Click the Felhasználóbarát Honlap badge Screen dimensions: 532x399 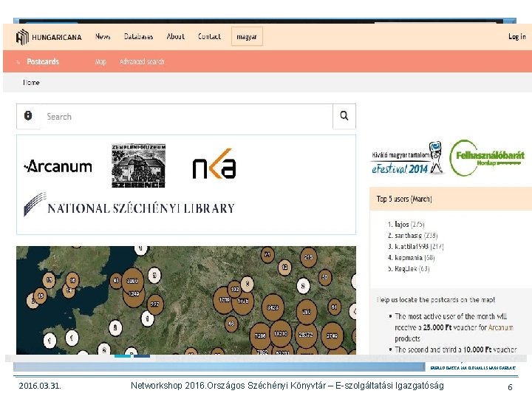coord(487,158)
